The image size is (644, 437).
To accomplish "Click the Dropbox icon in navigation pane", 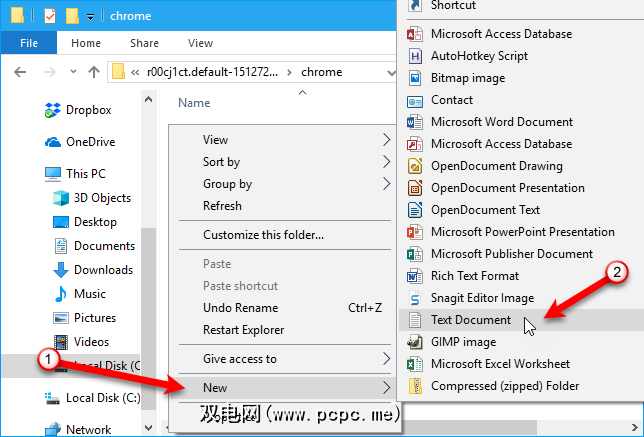I will (x=53, y=110).
